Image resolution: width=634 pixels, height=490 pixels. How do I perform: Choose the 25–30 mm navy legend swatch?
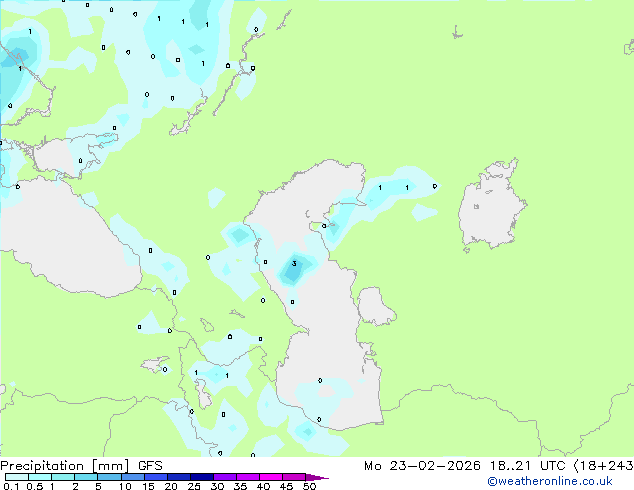pyautogui.click(x=201, y=477)
